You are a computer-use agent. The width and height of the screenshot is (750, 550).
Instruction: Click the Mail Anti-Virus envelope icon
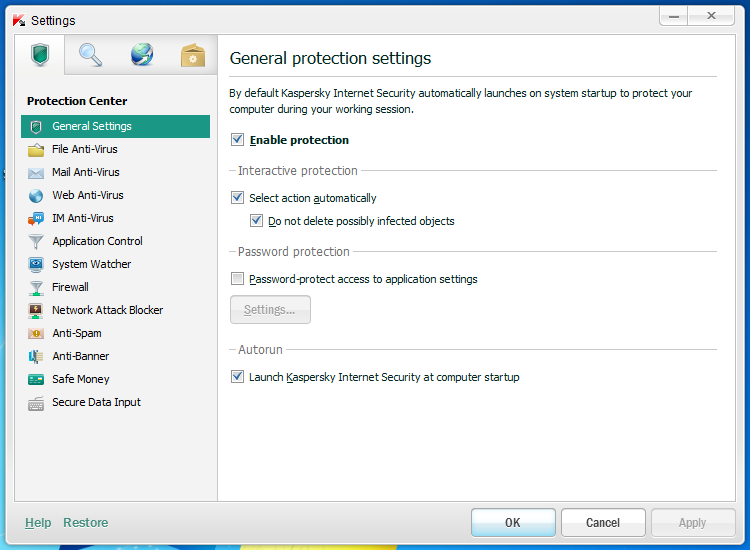pyautogui.click(x=36, y=173)
